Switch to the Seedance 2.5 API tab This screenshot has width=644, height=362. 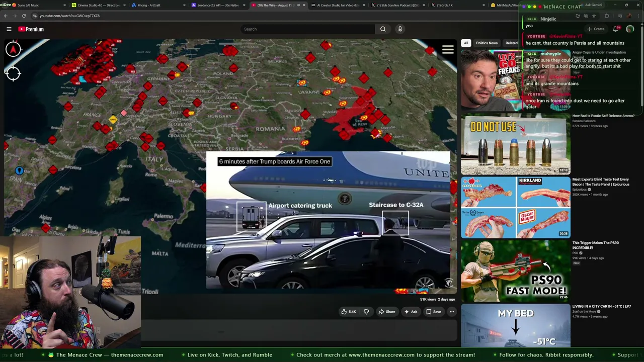tap(218, 5)
